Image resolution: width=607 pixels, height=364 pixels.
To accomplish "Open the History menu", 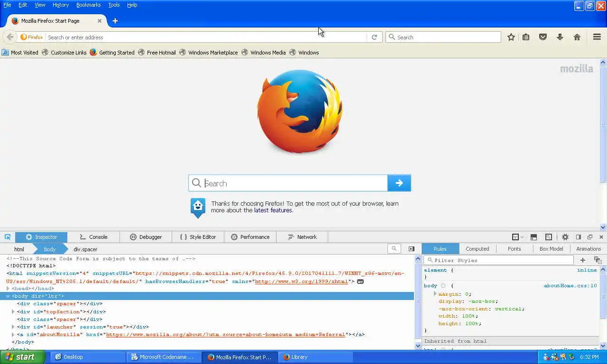I will point(61,5).
